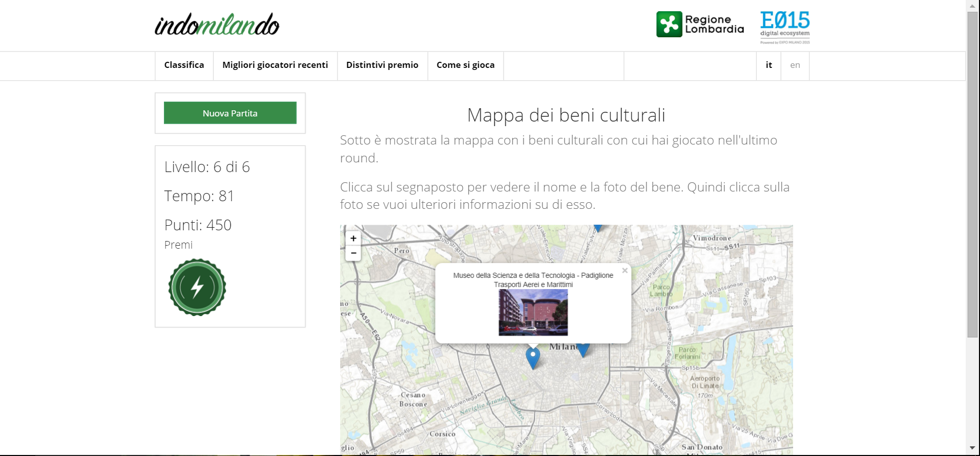Zoom in on the map
The width and height of the screenshot is (980, 456).
click(353, 238)
